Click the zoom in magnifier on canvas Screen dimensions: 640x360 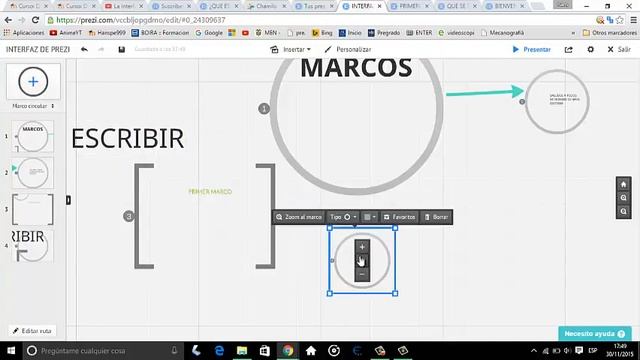[x=623, y=198]
